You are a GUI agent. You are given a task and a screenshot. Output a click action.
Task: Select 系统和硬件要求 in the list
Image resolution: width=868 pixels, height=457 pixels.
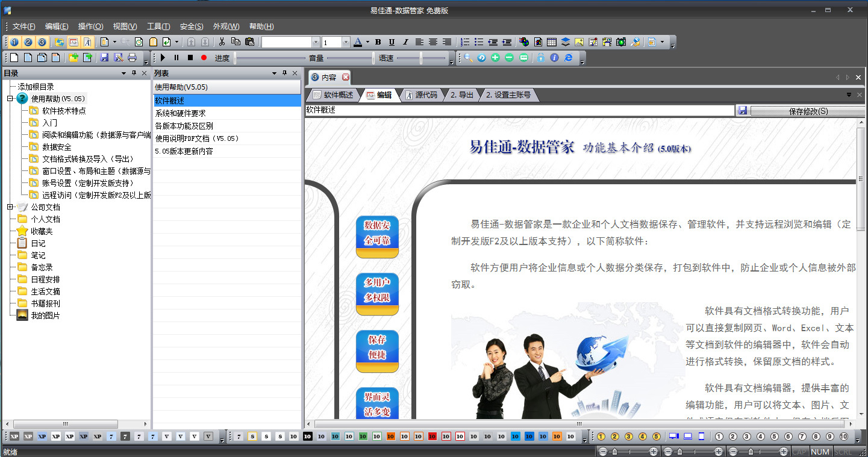[x=181, y=113]
